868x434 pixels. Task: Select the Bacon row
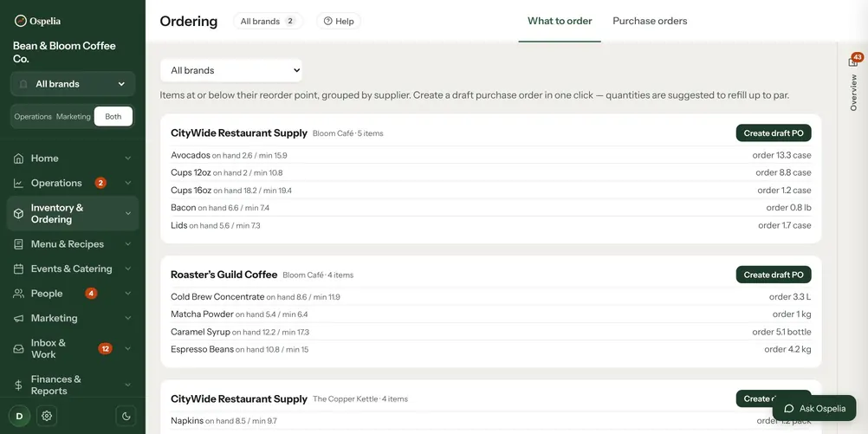(491, 208)
